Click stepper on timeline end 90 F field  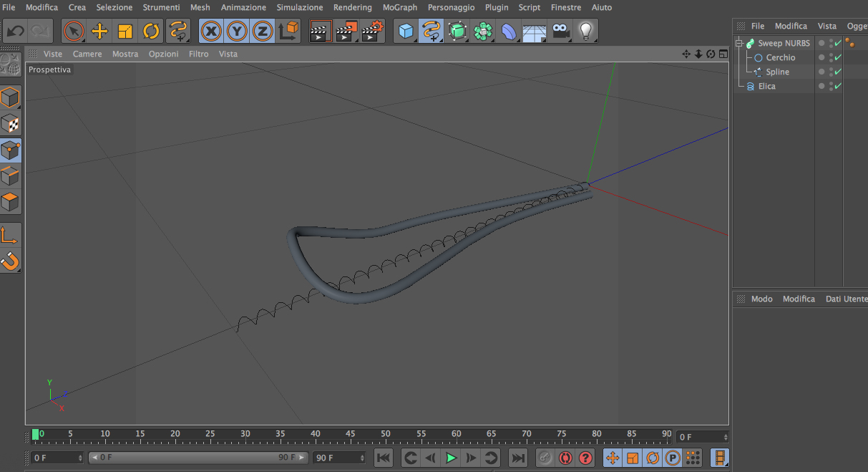click(361, 458)
